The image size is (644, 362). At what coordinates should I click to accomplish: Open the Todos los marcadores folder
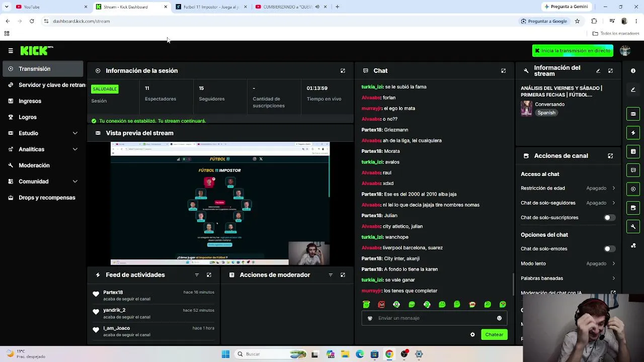pyautogui.click(x=616, y=34)
